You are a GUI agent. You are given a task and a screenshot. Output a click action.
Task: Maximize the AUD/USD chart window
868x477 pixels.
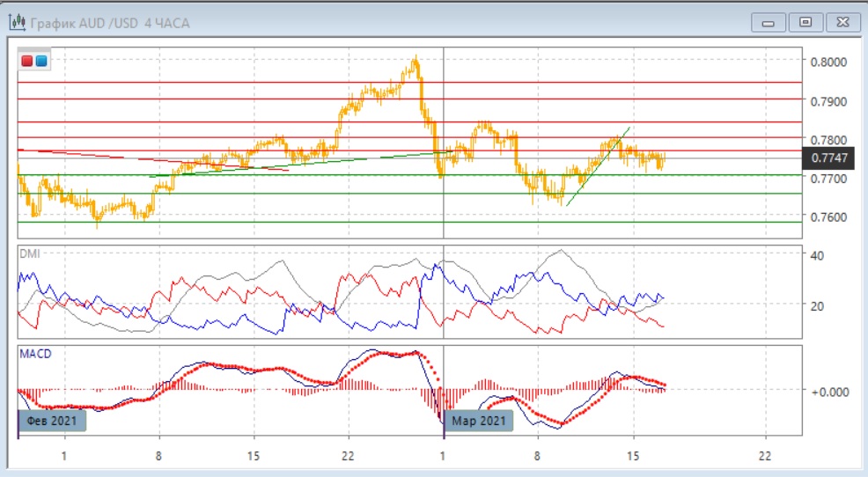pyautogui.click(x=805, y=22)
